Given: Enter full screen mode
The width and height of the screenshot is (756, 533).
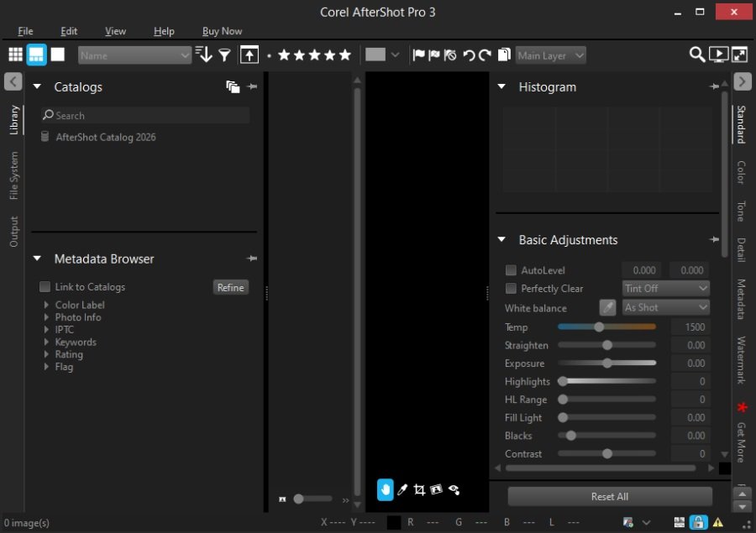Looking at the screenshot, I should [739, 55].
